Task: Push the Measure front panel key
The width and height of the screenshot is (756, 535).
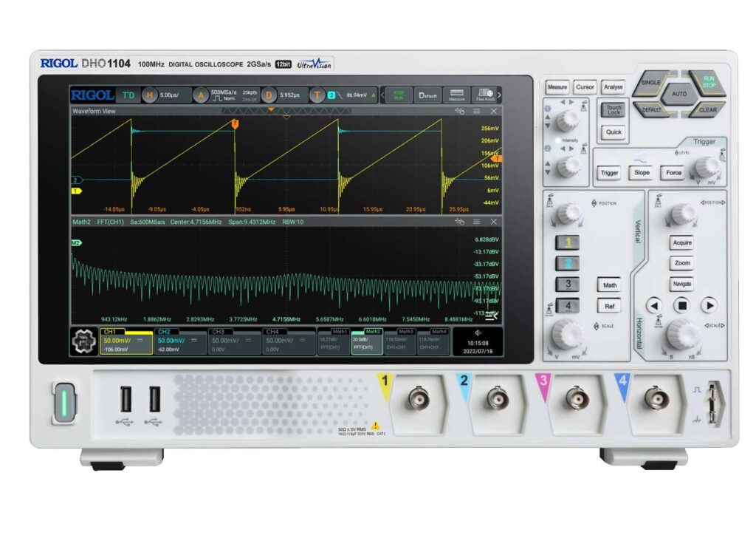Action: point(557,87)
